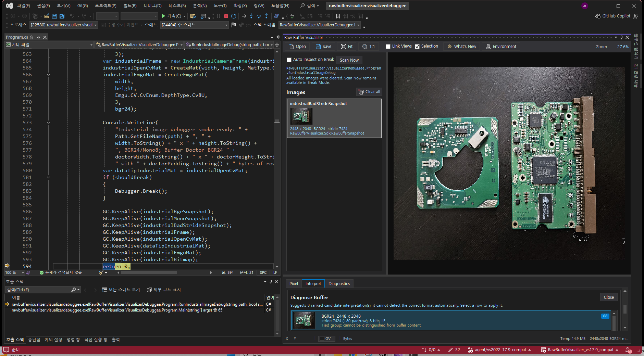
Task: Set image zoom to 1:1
Action: (369, 47)
